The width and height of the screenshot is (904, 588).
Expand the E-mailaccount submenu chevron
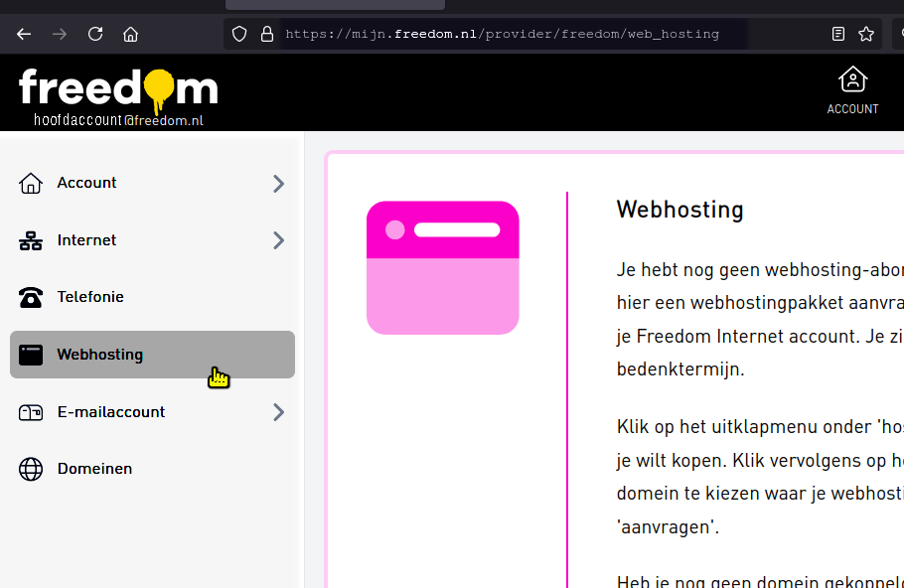(278, 412)
